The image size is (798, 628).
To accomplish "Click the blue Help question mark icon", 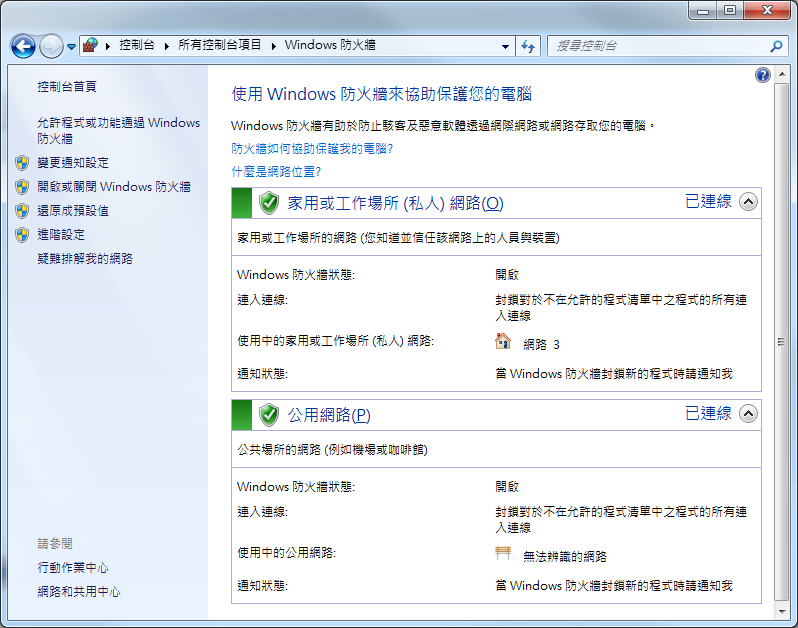I will [763, 75].
